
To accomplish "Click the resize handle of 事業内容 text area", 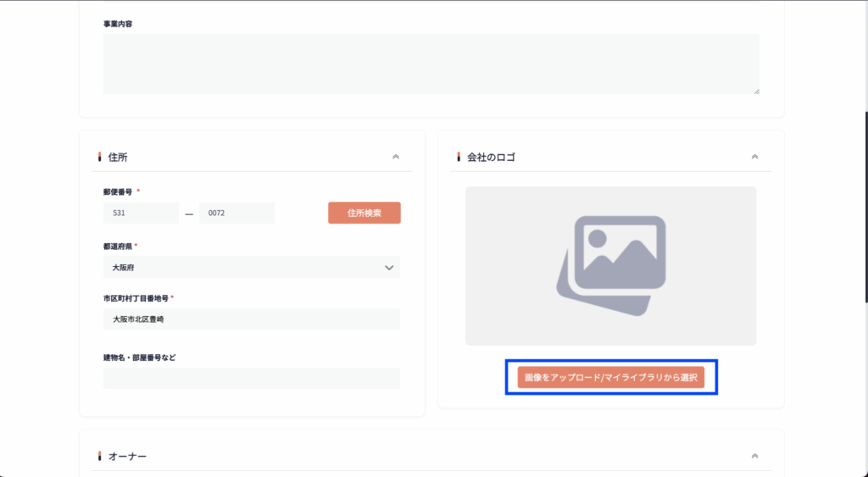I will pos(756,91).
